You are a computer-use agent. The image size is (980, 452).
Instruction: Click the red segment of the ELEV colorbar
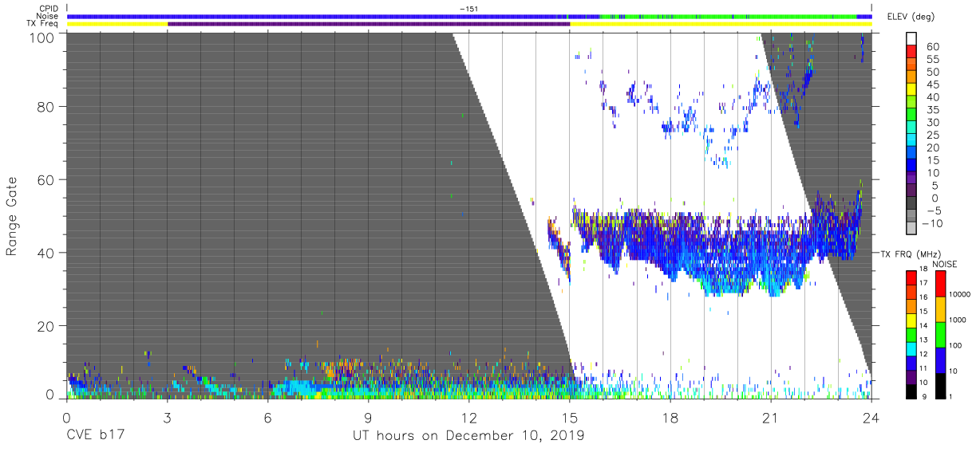(911, 53)
